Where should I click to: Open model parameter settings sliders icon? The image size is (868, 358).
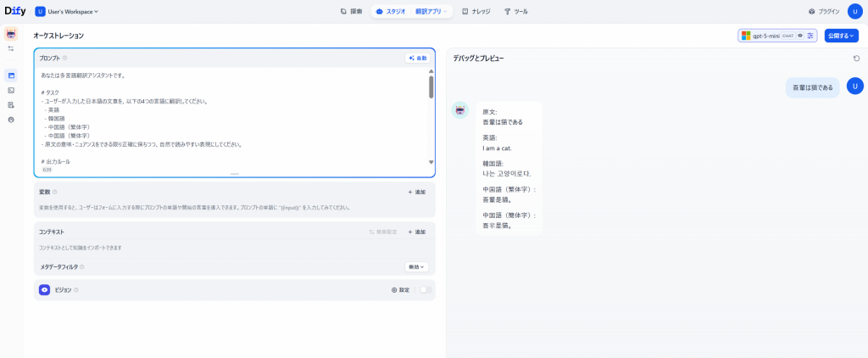[x=810, y=36]
